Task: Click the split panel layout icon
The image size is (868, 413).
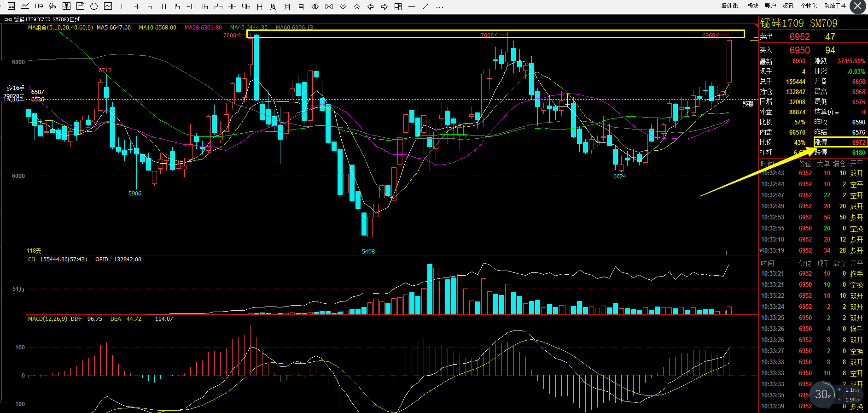Action: (x=398, y=6)
